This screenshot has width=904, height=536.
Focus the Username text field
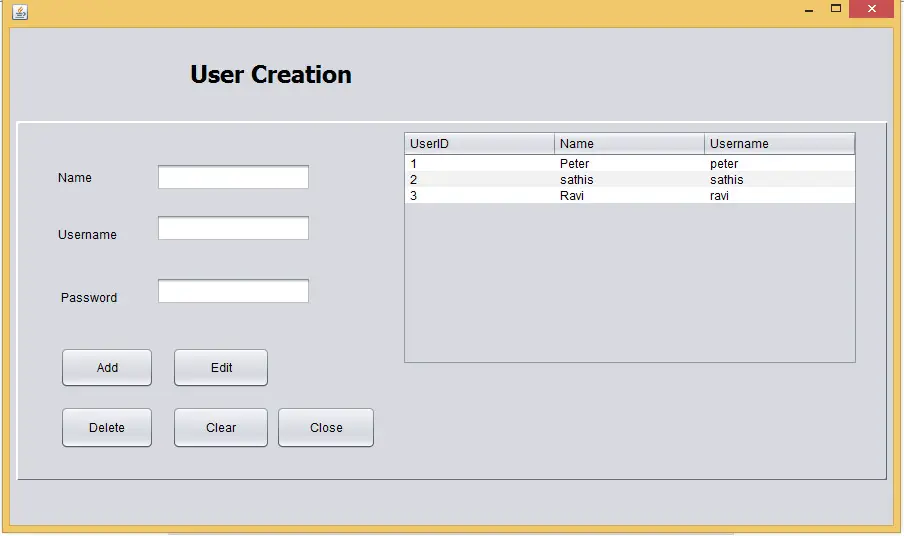click(x=233, y=228)
